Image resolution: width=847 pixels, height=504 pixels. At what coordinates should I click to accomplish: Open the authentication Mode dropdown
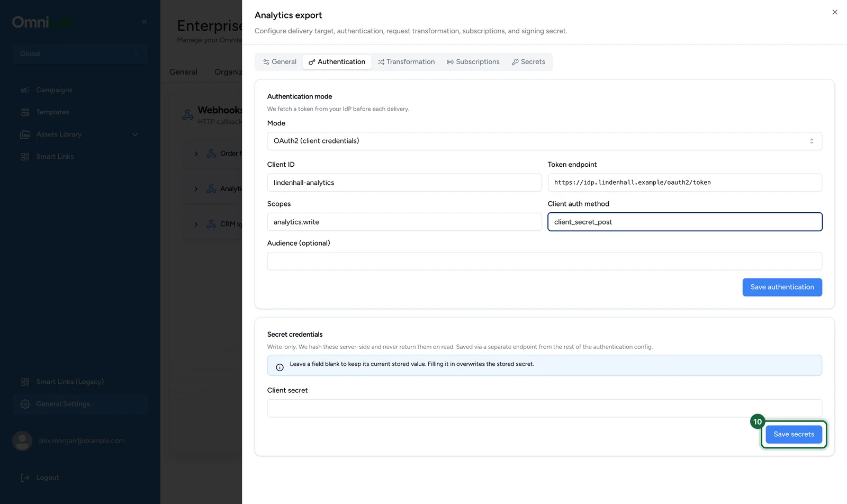coord(544,141)
